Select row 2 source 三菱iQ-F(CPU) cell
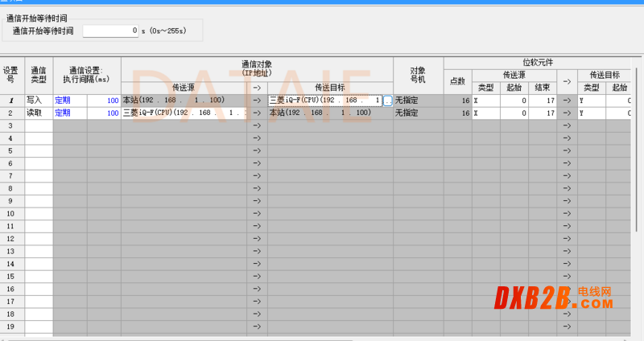 coord(184,113)
